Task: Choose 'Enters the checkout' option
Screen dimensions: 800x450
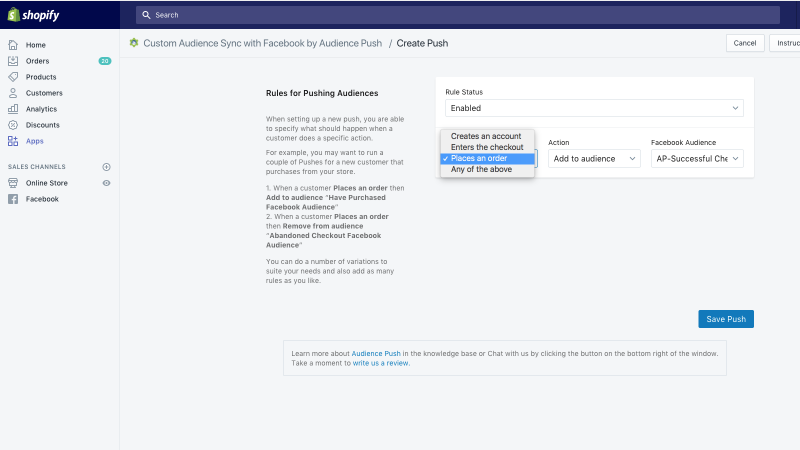Action: [x=487, y=147]
